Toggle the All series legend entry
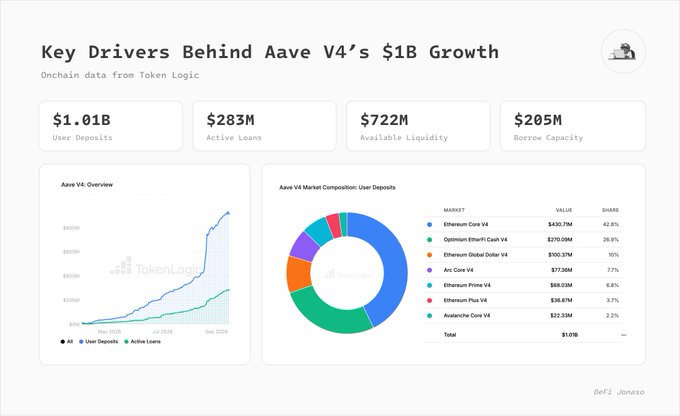 (x=66, y=342)
